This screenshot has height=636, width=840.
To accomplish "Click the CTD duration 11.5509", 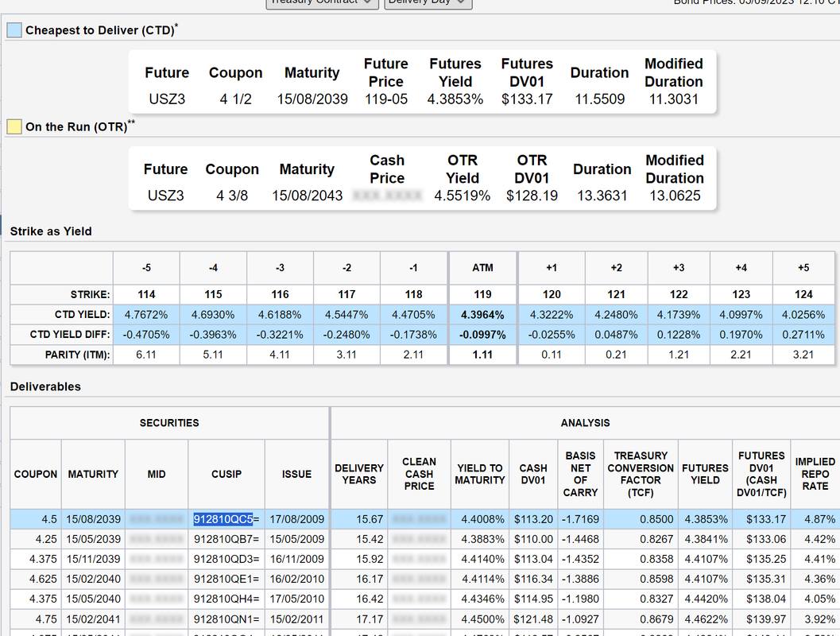I will 599,99.
